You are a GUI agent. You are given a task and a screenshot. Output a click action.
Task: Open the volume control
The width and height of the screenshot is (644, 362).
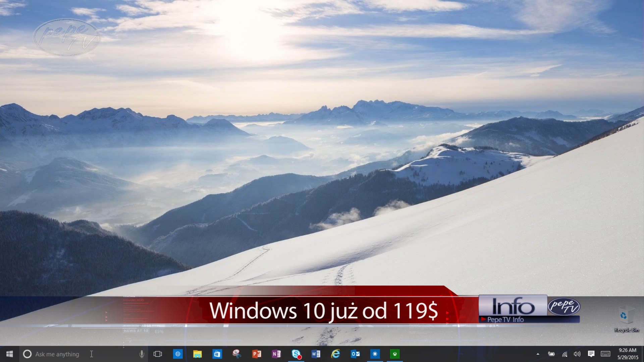[x=577, y=354]
